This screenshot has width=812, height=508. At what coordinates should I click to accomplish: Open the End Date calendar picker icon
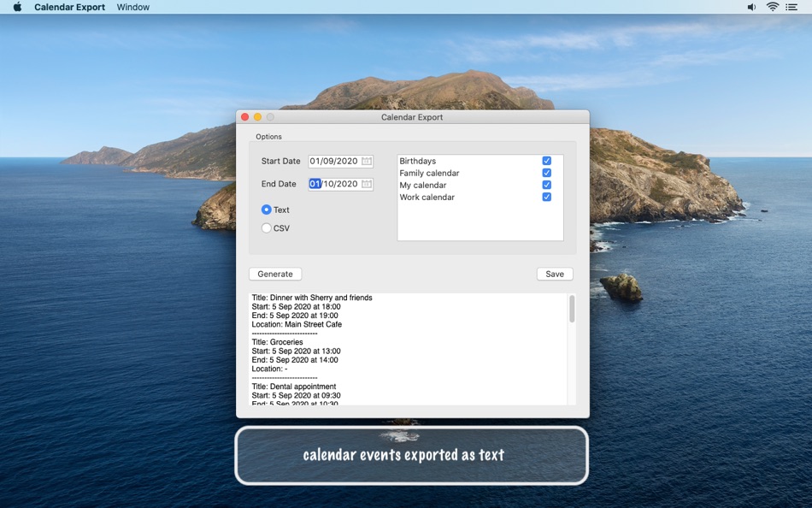tap(366, 184)
